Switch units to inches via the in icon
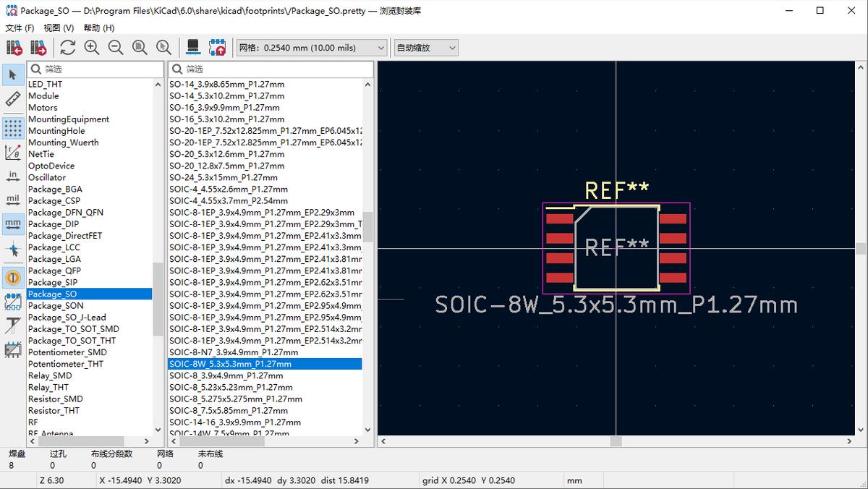 point(13,176)
